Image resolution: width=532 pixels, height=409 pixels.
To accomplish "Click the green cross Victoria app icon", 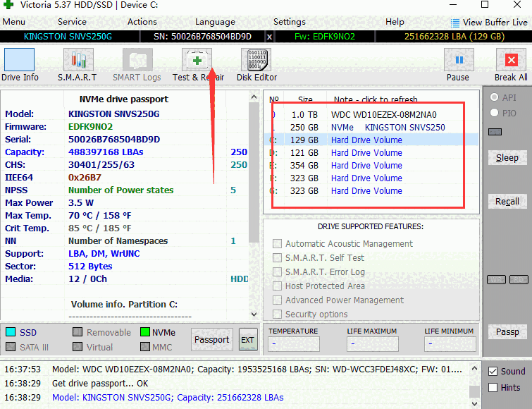I will (x=8, y=4).
